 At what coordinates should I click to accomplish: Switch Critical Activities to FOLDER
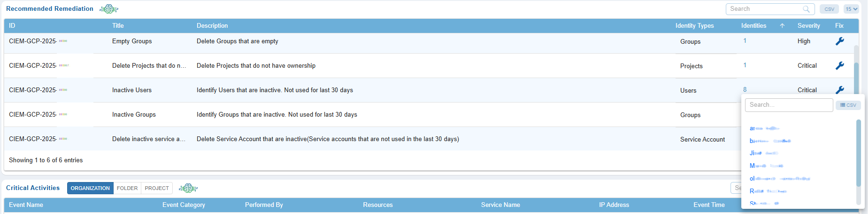coord(127,188)
